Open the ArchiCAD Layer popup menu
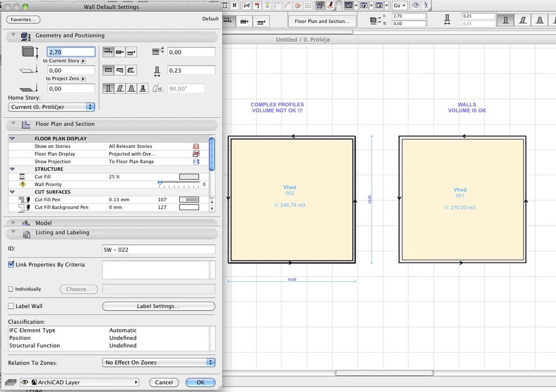The width and height of the screenshot is (556, 392). [x=85, y=383]
